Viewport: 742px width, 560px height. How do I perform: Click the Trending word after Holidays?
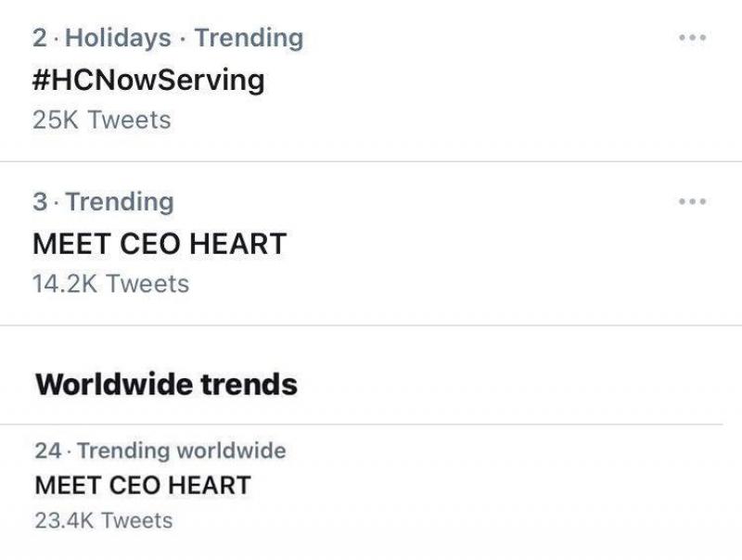click(249, 38)
